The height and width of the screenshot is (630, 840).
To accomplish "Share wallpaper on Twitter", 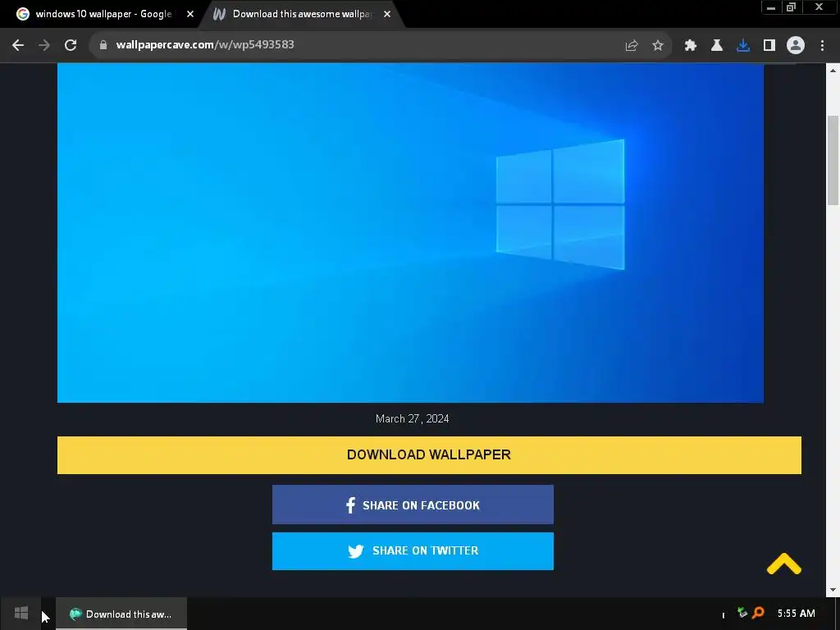I will point(413,550).
